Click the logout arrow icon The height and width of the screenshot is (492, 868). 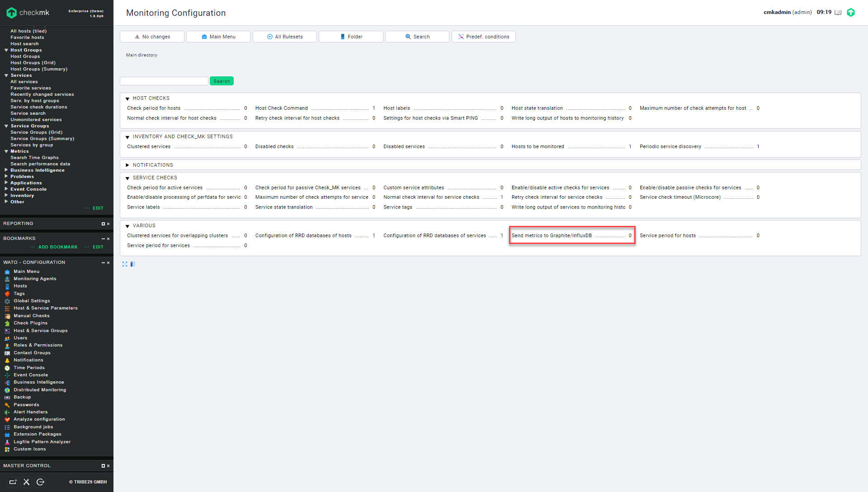(40, 482)
